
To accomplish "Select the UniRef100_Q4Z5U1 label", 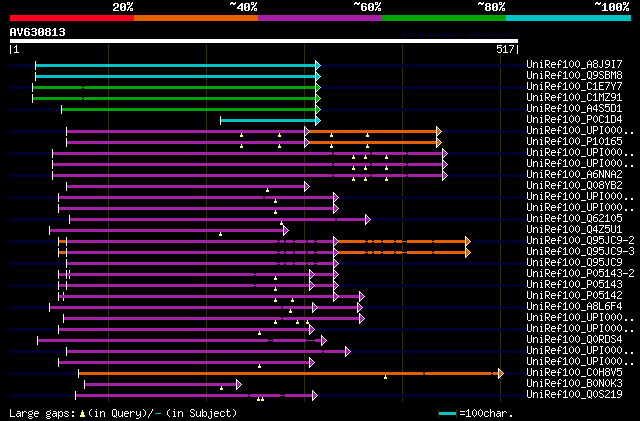I will point(574,229).
